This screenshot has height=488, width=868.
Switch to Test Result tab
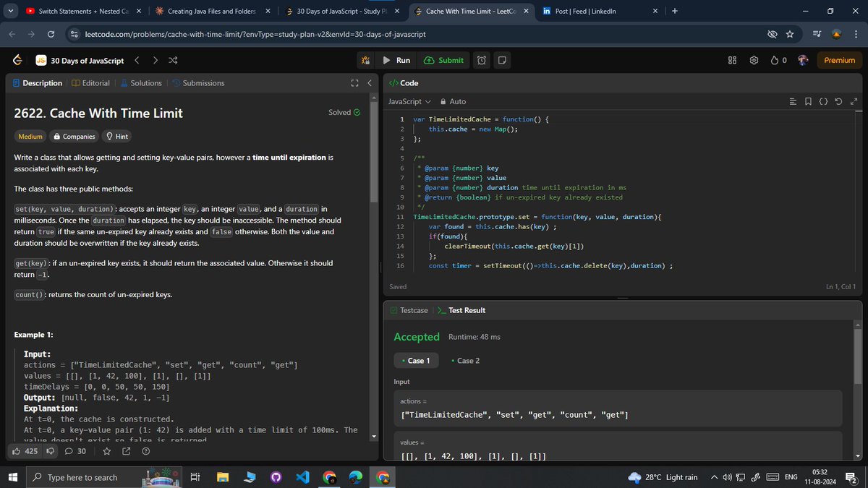tap(461, 310)
